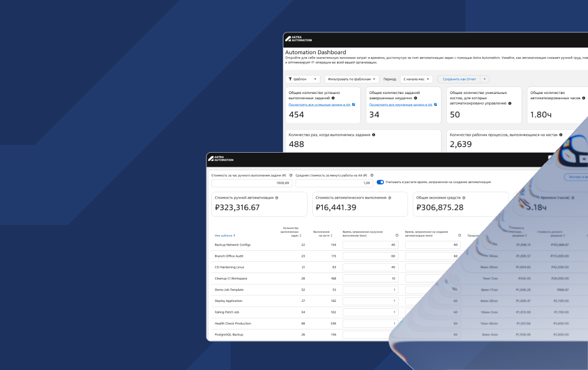Open external link icon after successful jobs link

click(353, 105)
